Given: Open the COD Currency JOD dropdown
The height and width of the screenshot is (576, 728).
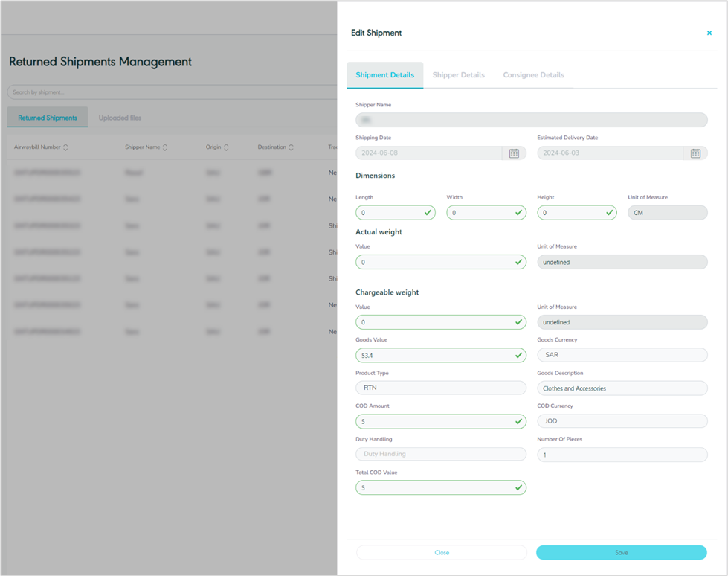Looking at the screenshot, I should (x=622, y=421).
